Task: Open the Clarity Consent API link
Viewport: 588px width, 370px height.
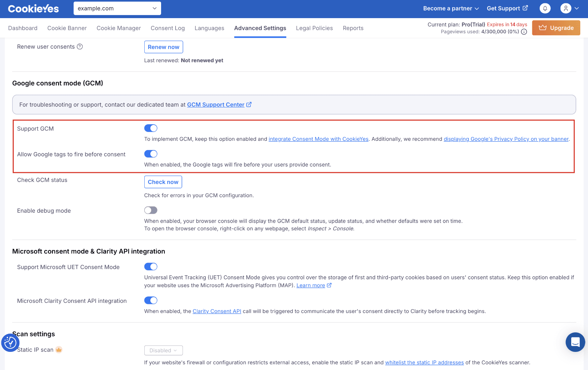Action: pos(217,311)
